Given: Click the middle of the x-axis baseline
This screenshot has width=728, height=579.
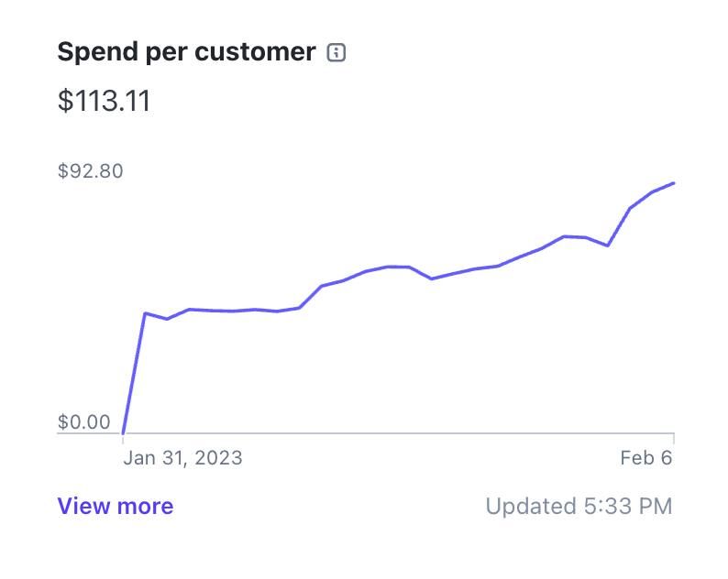Looking at the screenshot, I should coord(398,433).
